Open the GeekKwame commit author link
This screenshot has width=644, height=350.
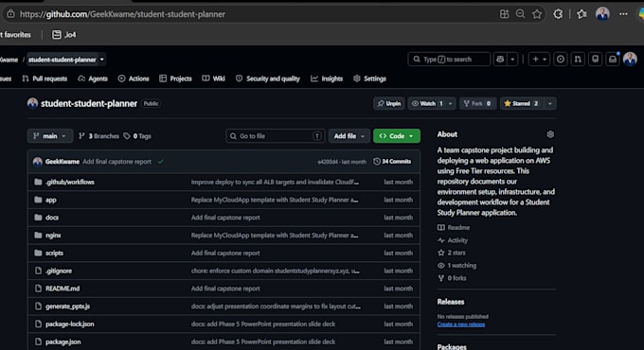[62, 162]
